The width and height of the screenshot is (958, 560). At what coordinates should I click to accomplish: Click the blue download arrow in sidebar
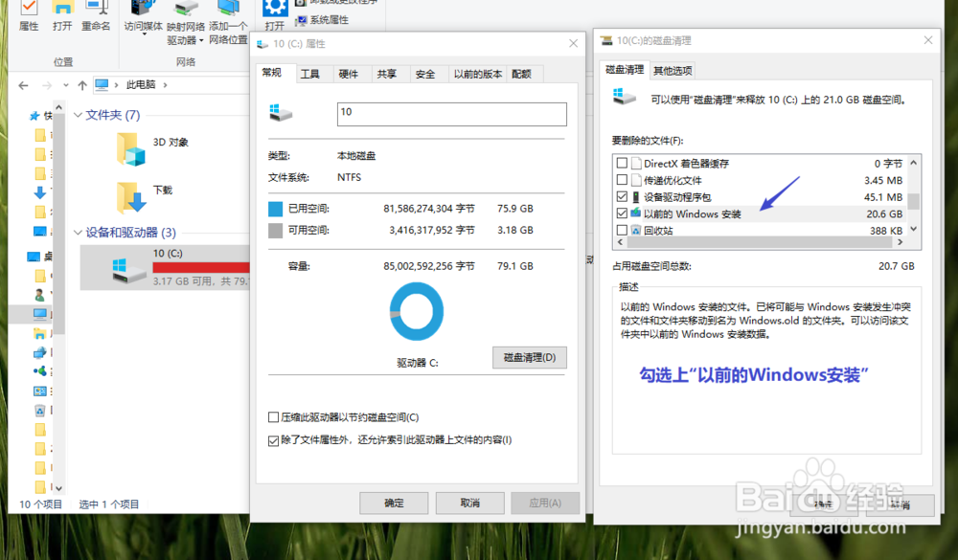tap(39, 193)
